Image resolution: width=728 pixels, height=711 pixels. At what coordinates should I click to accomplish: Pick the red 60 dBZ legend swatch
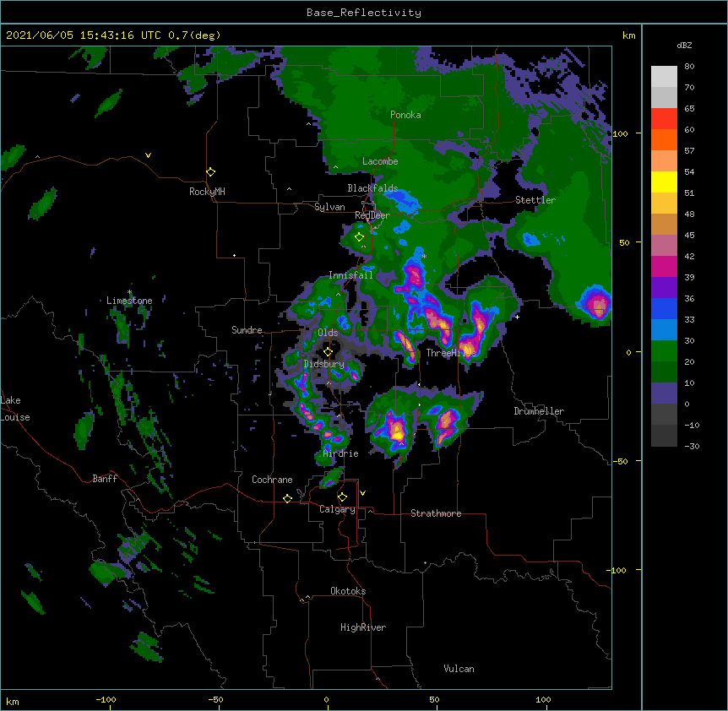pos(664,119)
